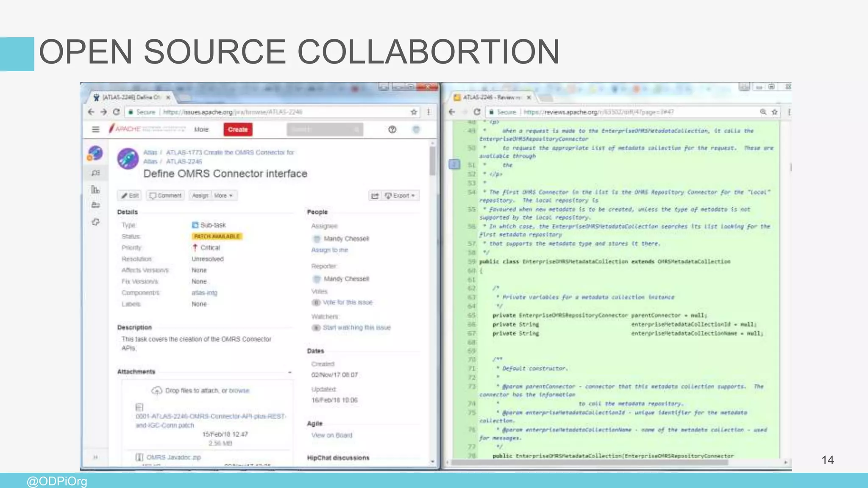Open the components folder icon in sidebar

(96, 205)
